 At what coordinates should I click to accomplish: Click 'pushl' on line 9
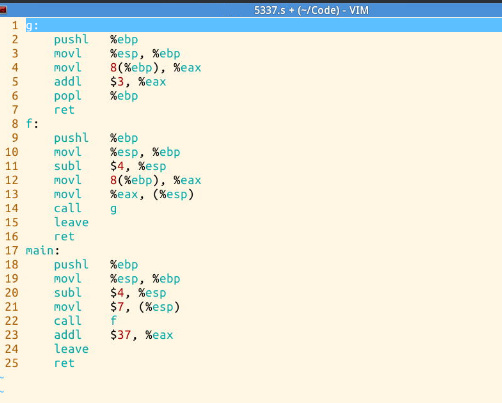point(71,138)
